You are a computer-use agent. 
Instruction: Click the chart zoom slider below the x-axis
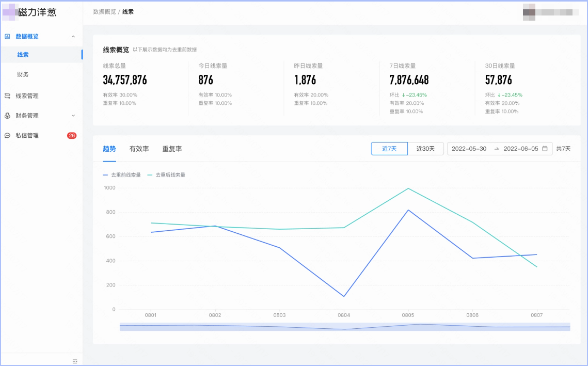coord(344,327)
